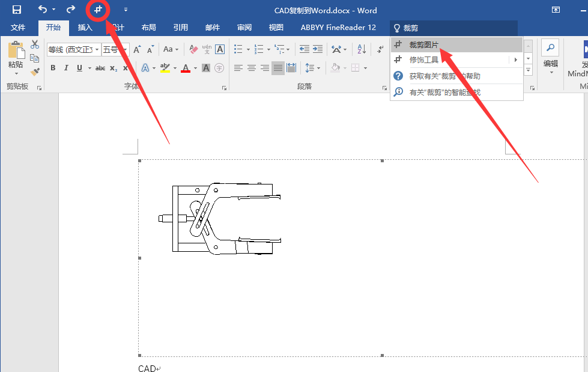Screen dimensions: 588x372
Task: Switch to the 审阅 tab
Action: [244, 28]
